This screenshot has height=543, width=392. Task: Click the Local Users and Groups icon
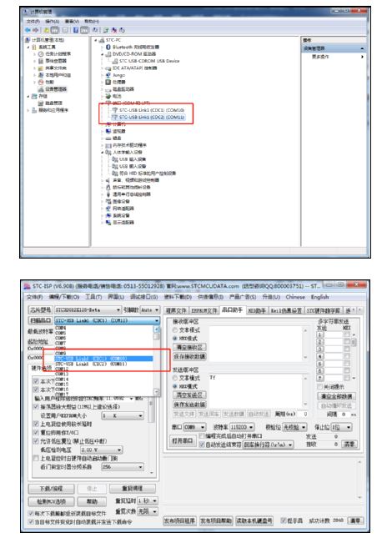(41, 75)
